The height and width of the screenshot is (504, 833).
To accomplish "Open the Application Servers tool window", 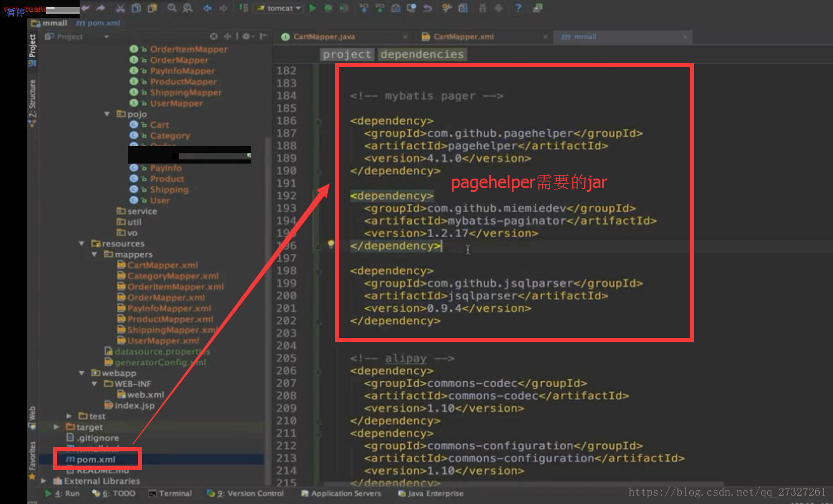I will click(x=341, y=493).
